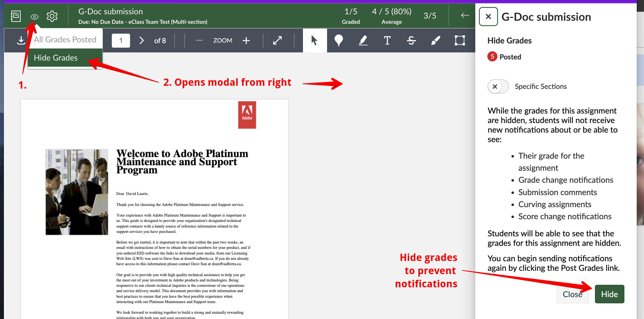Click the settings gear icon
This screenshot has height=319, width=644.
pyautogui.click(x=52, y=17)
